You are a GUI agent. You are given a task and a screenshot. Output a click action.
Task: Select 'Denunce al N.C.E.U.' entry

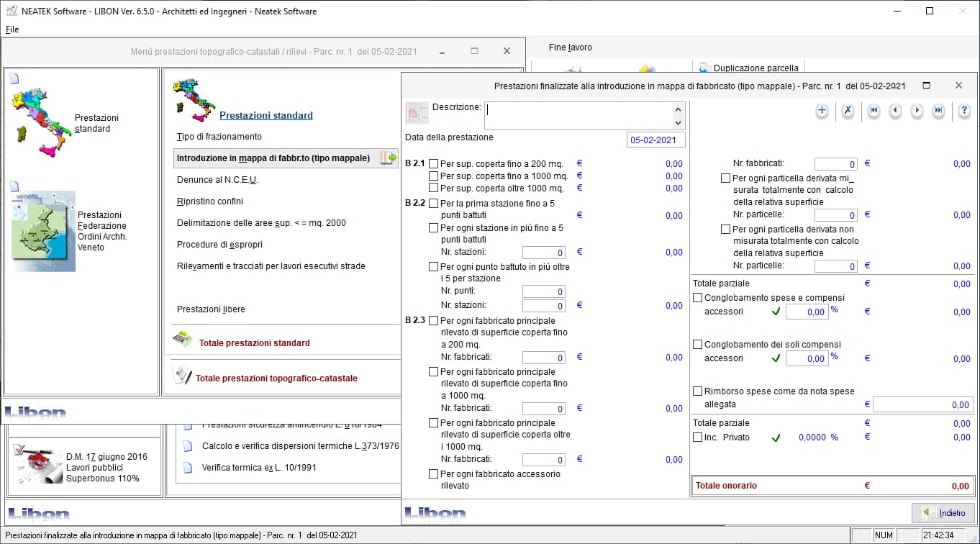217,180
